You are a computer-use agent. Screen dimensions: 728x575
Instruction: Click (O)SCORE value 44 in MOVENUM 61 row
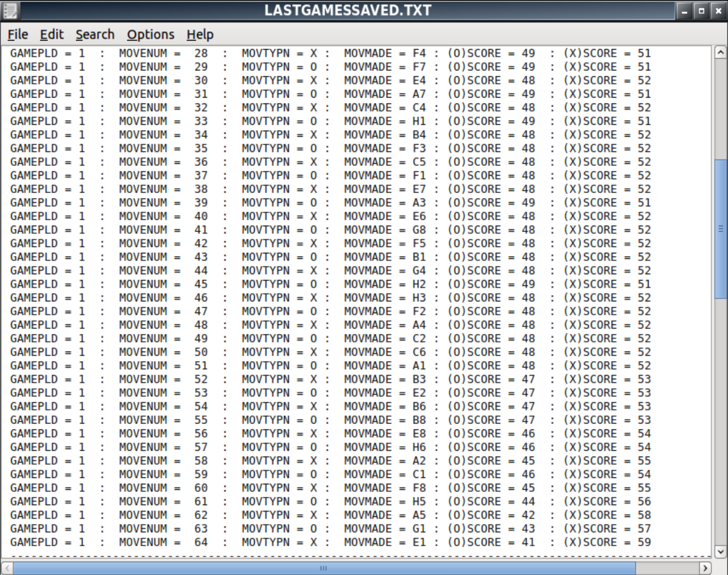pos(528,502)
